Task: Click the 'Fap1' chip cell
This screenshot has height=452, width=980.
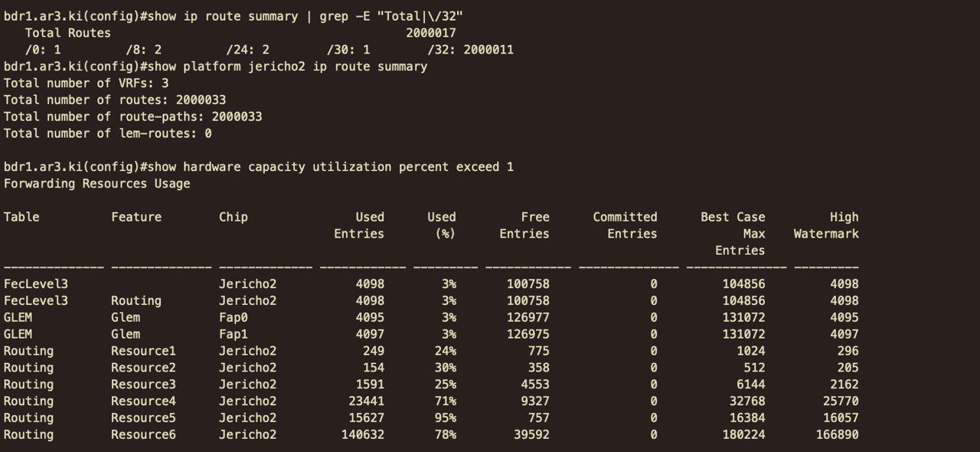Action: click(x=234, y=334)
